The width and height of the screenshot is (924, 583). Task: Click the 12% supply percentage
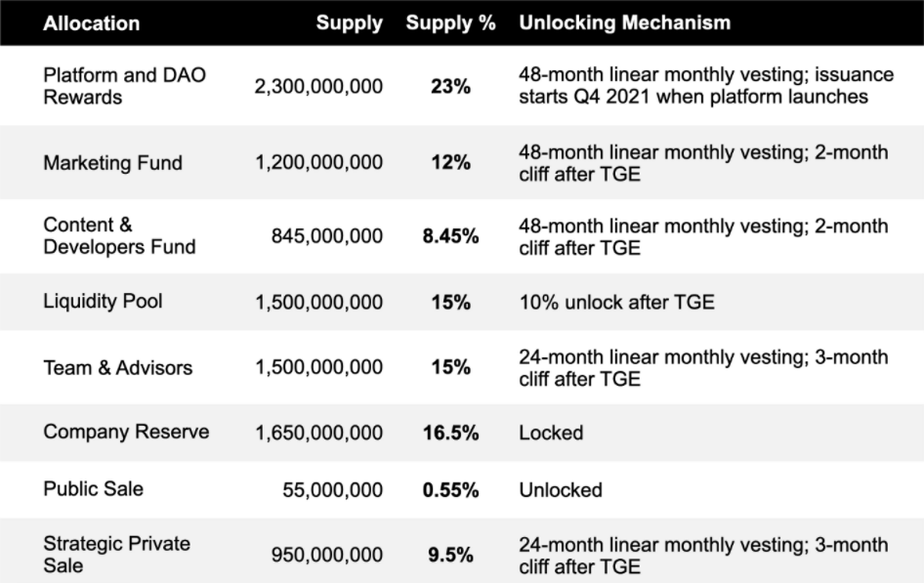pos(450,163)
